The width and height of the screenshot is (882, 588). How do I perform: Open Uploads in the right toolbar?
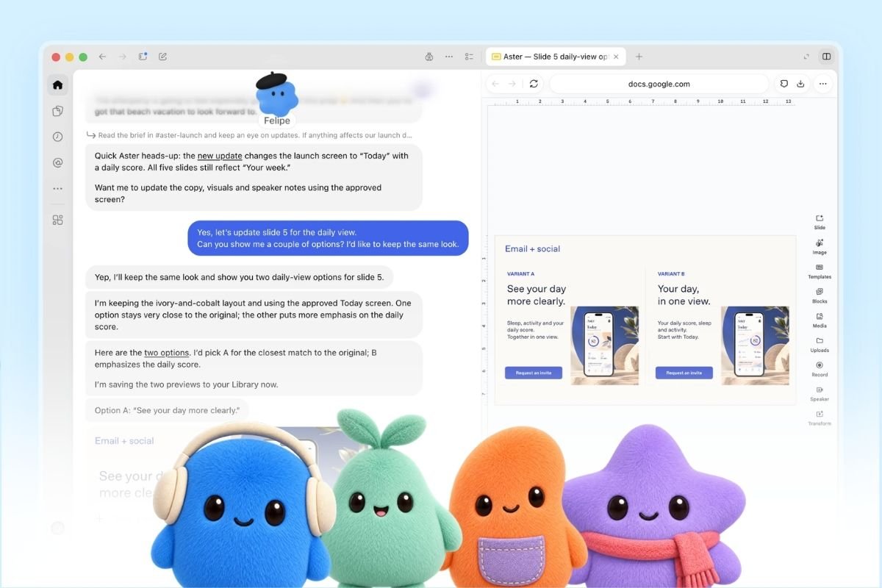[820, 345]
